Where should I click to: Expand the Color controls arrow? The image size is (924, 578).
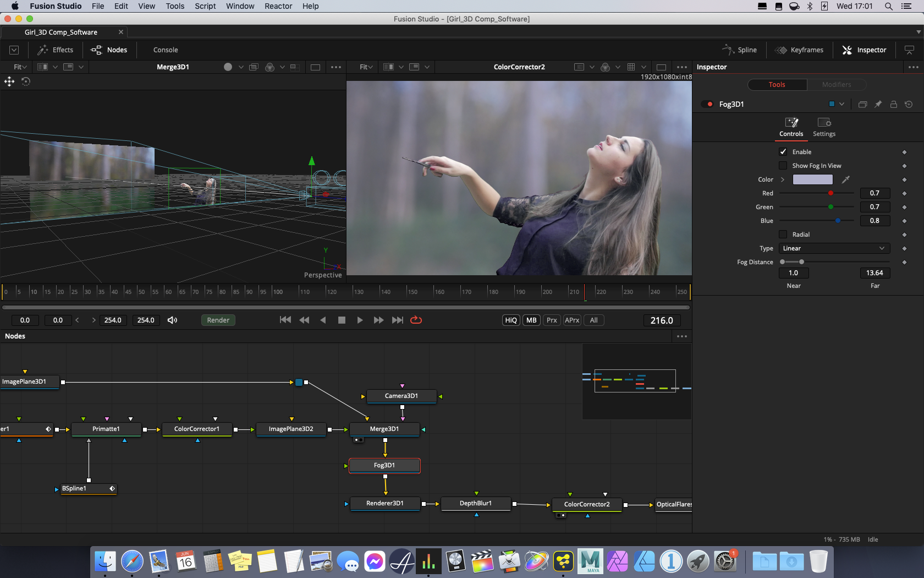click(x=783, y=179)
